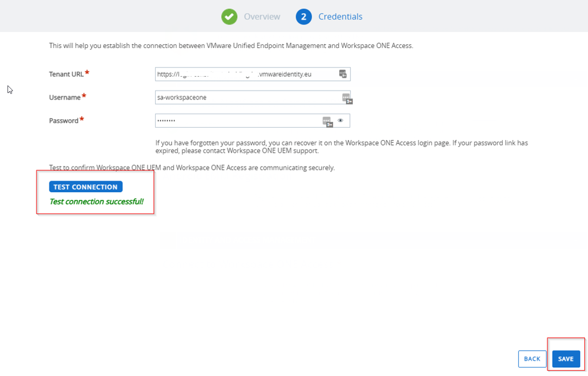Click inside the Tenant URL input field
This screenshot has height=376, width=588.
coord(245,74)
